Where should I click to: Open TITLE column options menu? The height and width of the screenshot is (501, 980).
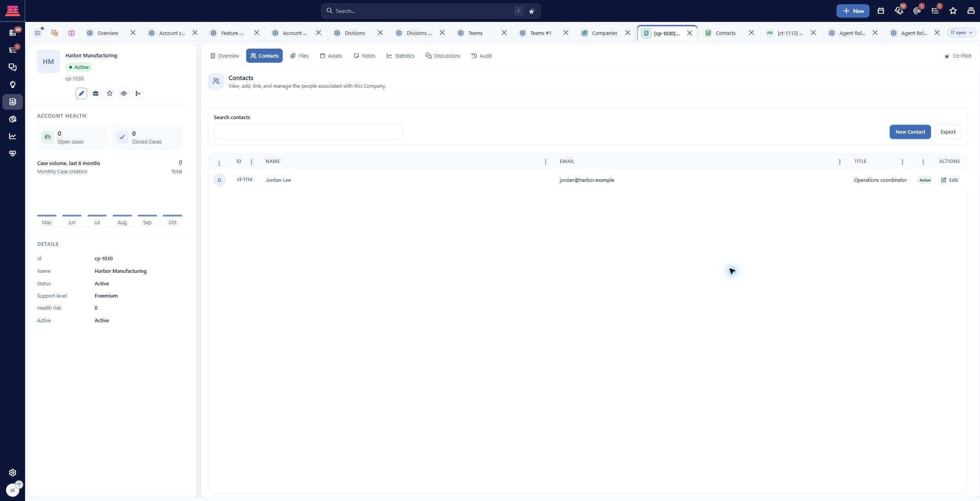902,162
